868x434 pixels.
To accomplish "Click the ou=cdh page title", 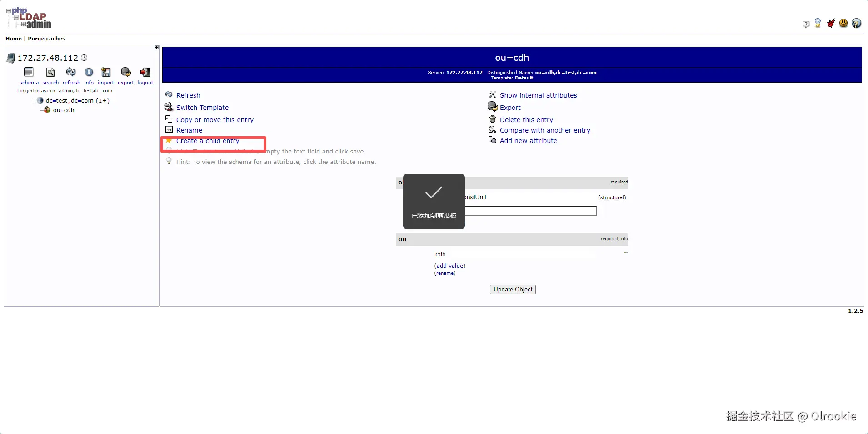I will pyautogui.click(x=512, y=58).
